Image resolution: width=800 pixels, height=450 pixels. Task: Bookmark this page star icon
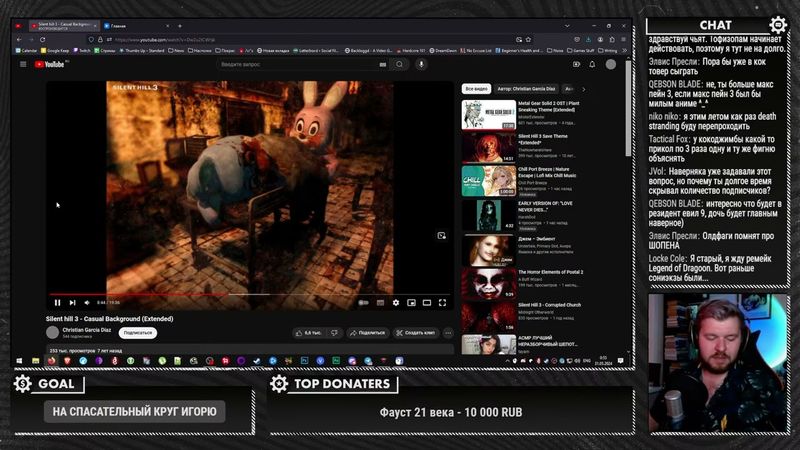[529, 39]
